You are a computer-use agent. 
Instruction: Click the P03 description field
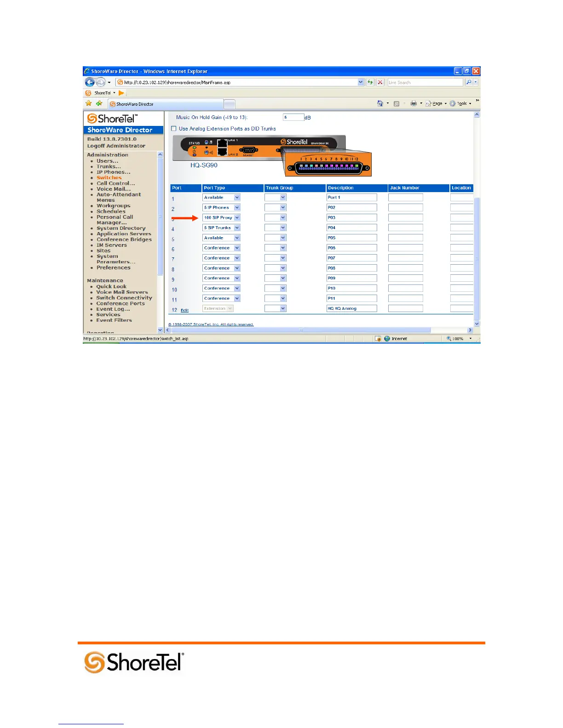(x=352, y=218)
